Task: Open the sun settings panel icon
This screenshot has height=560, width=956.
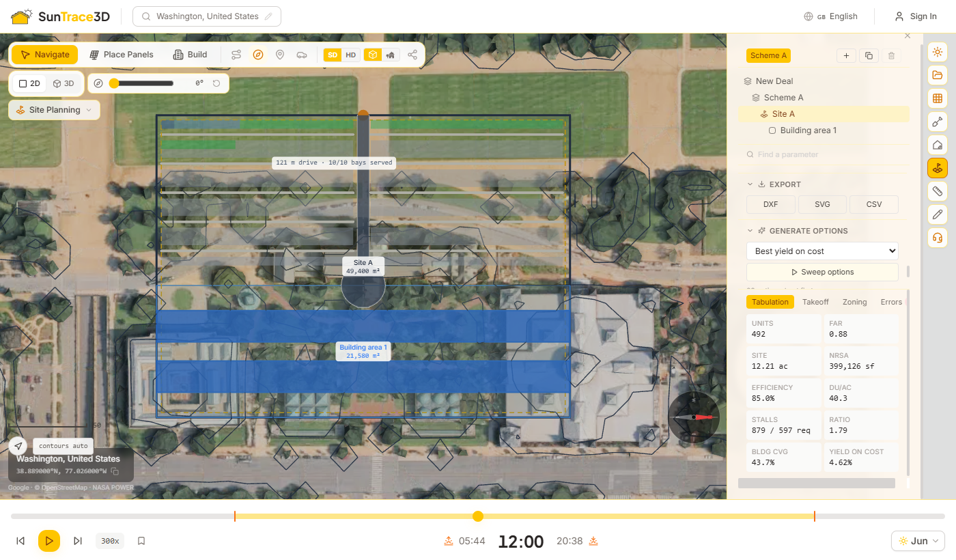Action: tap(938, 52)
